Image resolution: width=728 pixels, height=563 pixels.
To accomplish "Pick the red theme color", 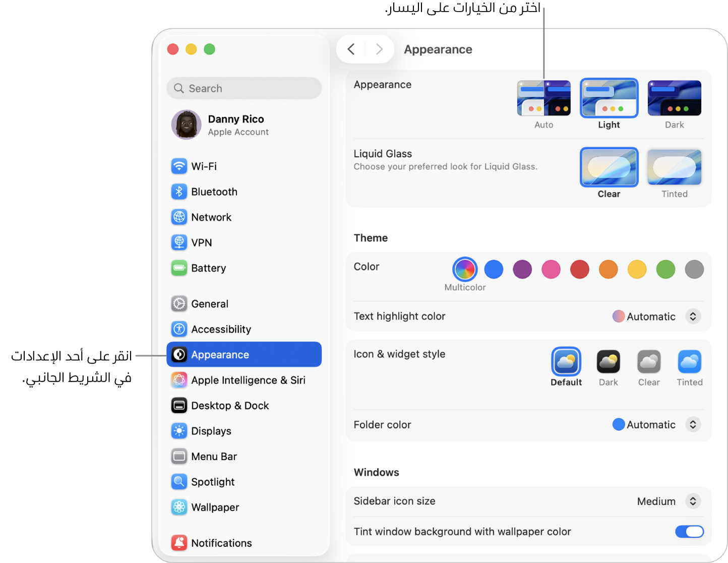I will (580, 269).
